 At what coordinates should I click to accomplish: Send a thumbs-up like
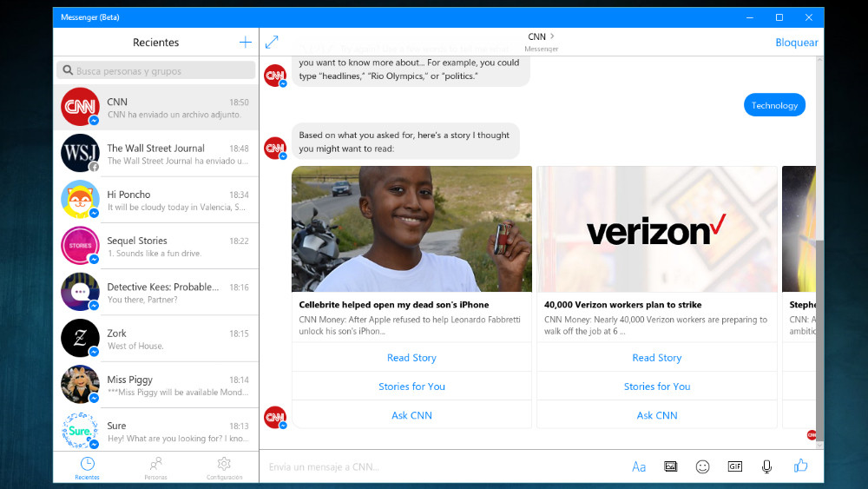pyautogui.click(x=800, y=466)
